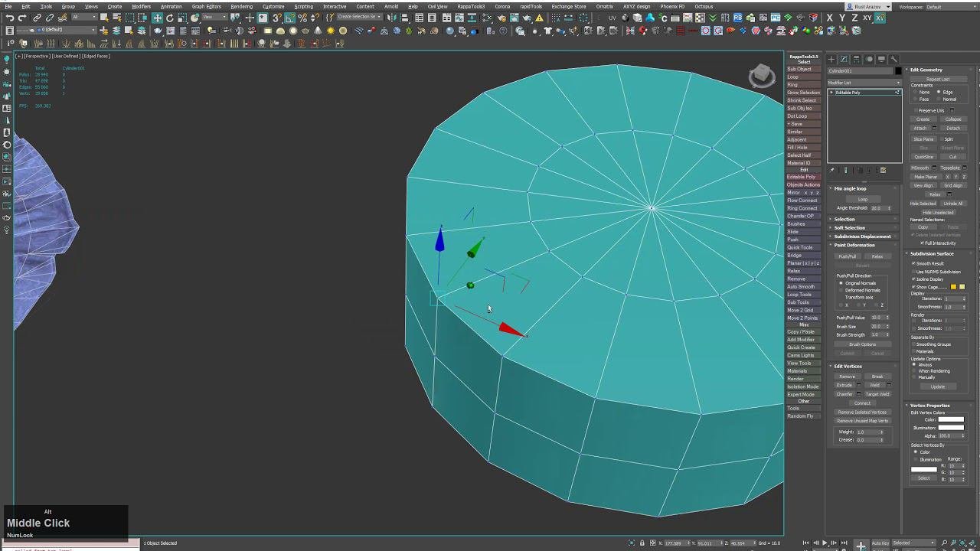Select the Move transform tool

[157, 18]
